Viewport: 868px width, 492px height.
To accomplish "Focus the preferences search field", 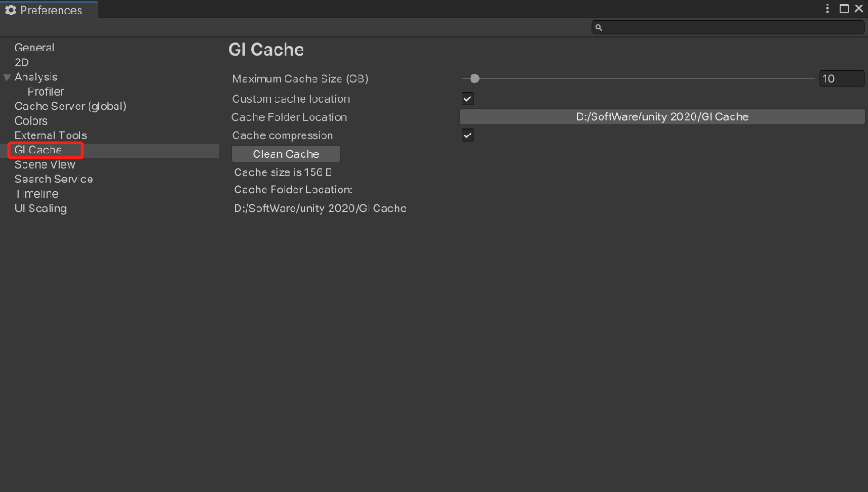I will (728, 27).
